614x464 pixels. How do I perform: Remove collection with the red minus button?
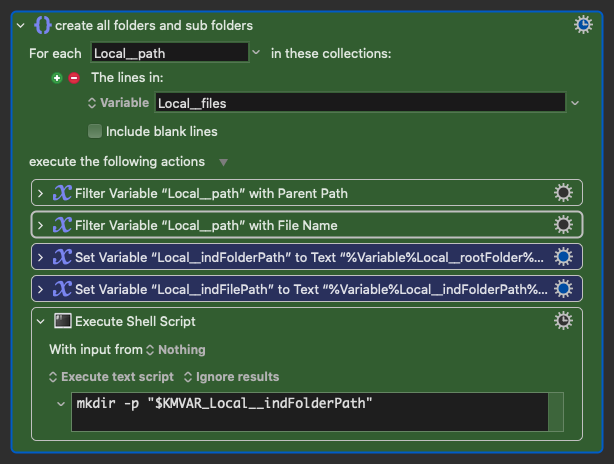coord(74,77)
